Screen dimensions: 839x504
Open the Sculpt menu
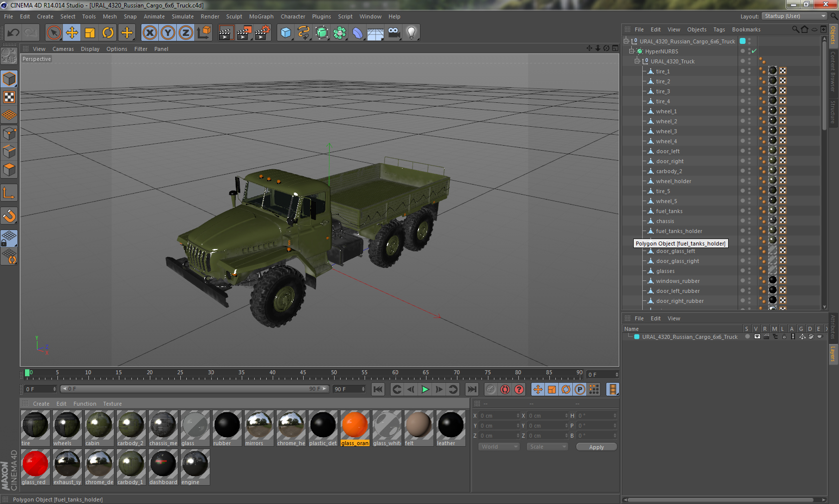tap(234, 16)
